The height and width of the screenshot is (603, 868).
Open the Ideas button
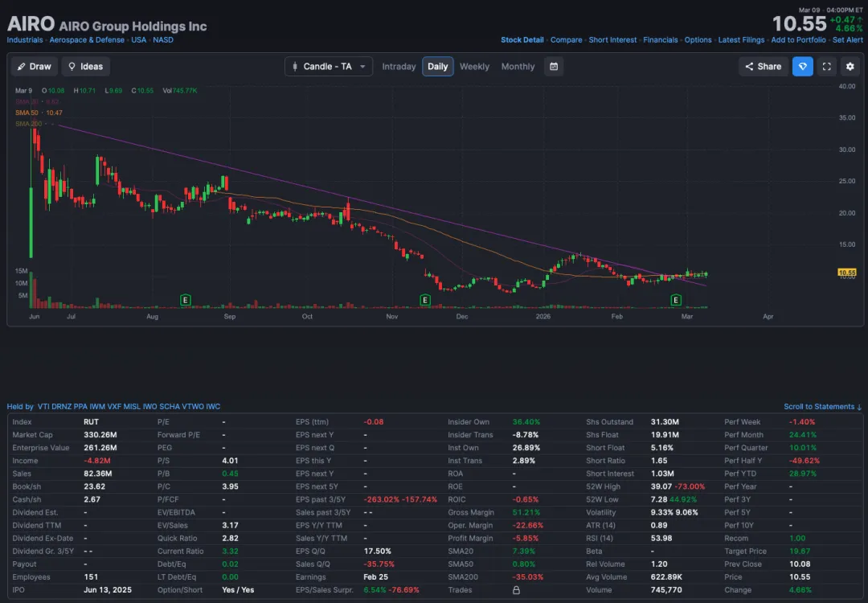point(86,67)
